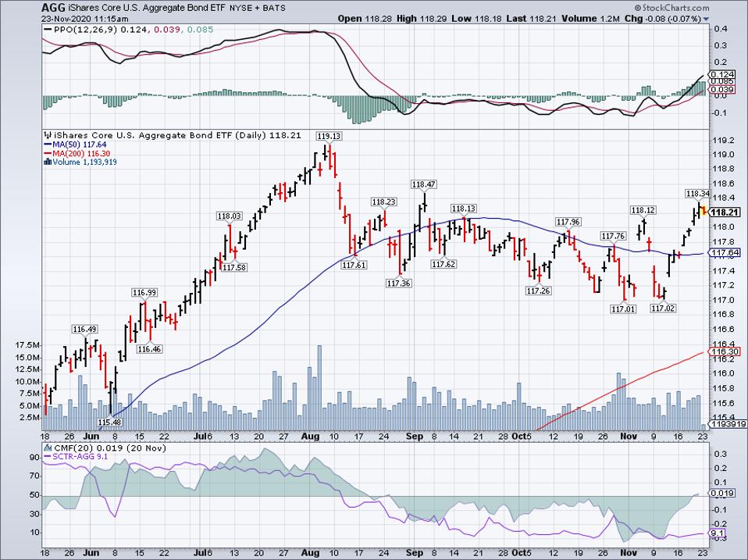748x560 pixels.
Task: Click the 90 SCTR scale label
Action: [x=34, y=458]
